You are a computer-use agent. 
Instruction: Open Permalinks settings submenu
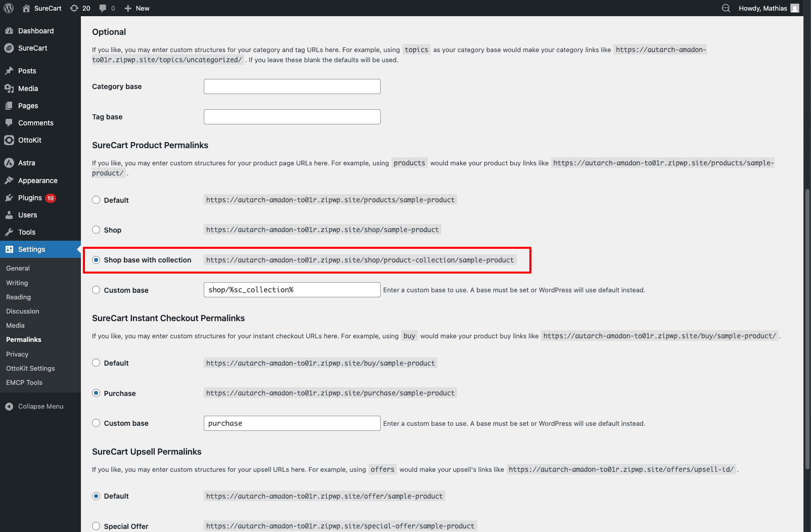tap(24, 340)
